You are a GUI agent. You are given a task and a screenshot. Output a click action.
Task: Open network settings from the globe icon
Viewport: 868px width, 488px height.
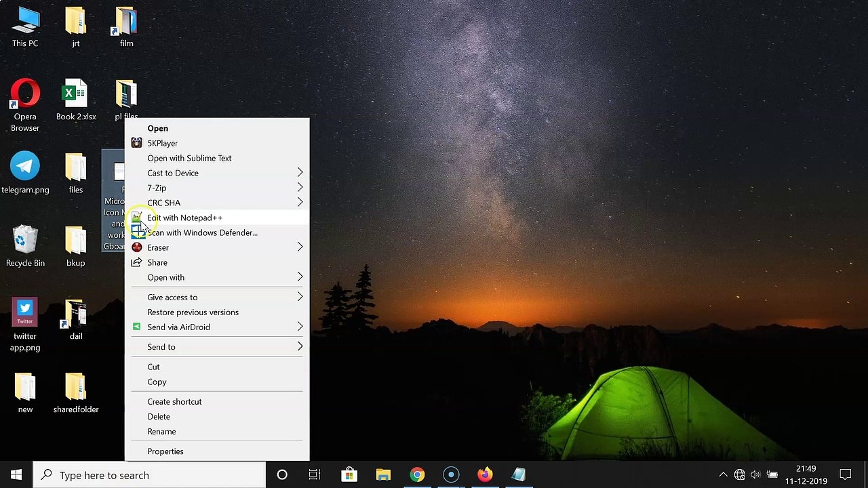[x=740, y=474]
